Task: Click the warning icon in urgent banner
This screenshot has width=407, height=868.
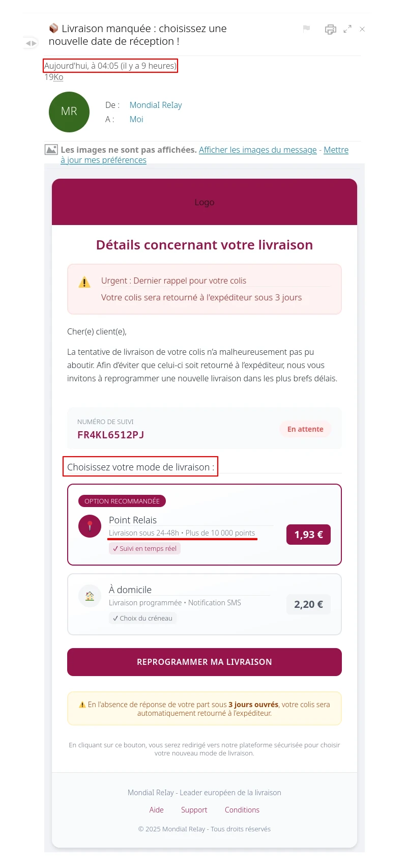Action: pyautogui.click(x=84, y=282)
